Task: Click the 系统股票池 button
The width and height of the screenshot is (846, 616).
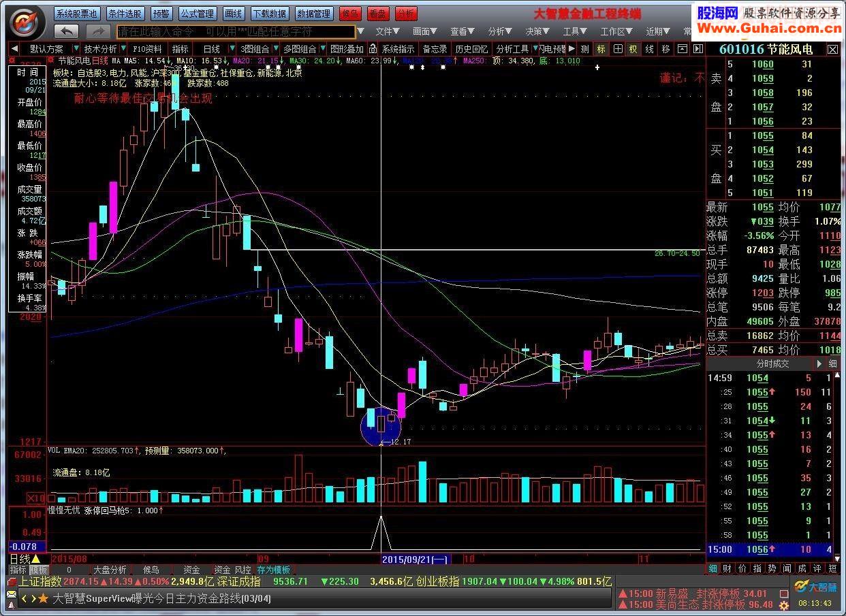Action: pyautogui.click(x=76, y=14)
